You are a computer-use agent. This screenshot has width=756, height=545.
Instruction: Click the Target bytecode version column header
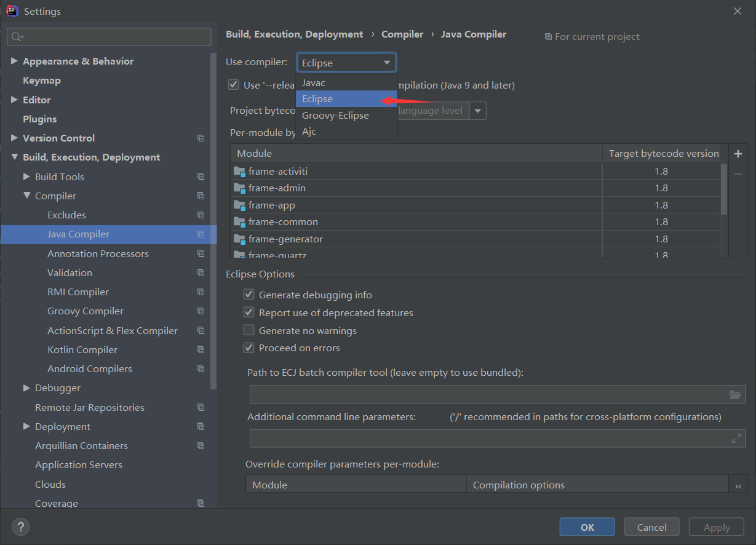tap(664, 153)
